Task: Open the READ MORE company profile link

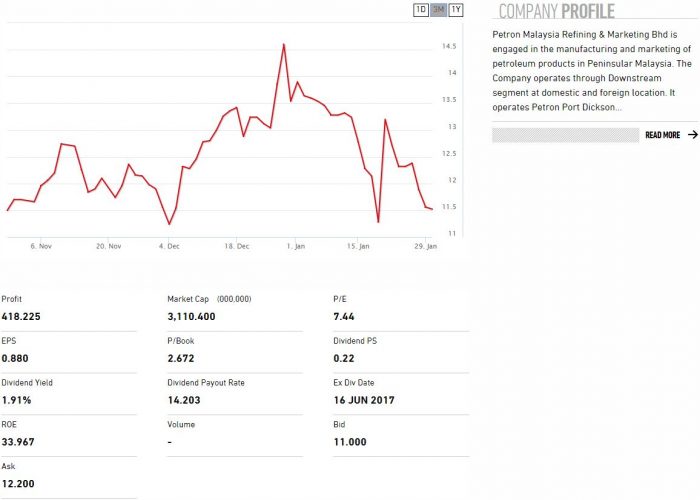Action: 662,135
